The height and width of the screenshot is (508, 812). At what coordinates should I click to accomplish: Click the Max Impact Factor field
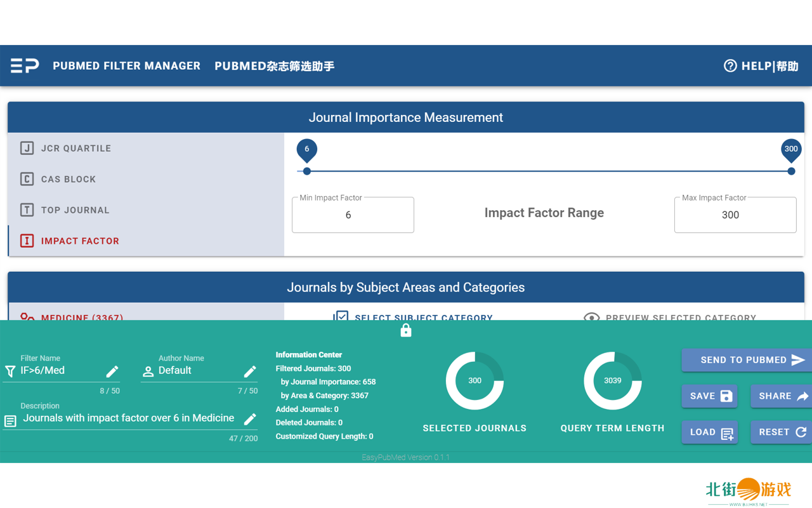tap(735, 215)
